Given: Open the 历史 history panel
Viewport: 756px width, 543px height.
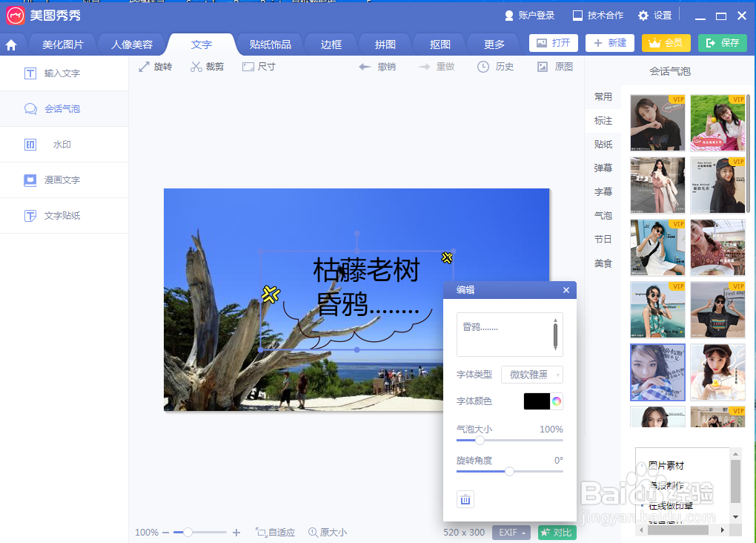Looking at the screenshot, I should click(x=494, y=66).
